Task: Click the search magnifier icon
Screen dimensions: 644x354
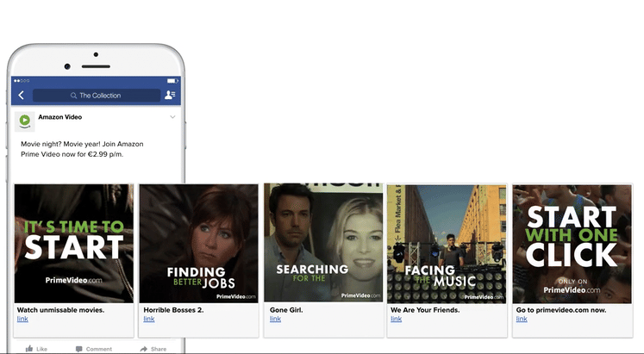Action: (73, 96)
